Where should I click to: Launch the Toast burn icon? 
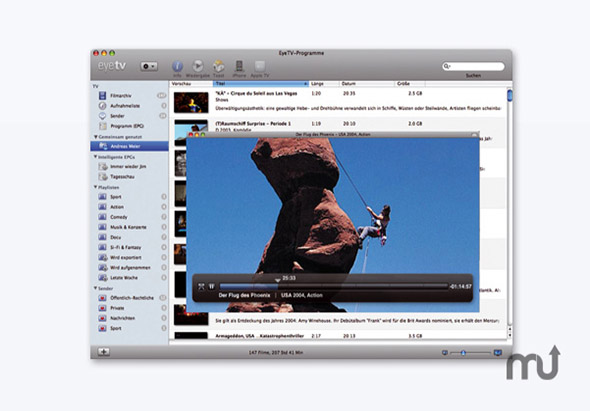[218, 66]
